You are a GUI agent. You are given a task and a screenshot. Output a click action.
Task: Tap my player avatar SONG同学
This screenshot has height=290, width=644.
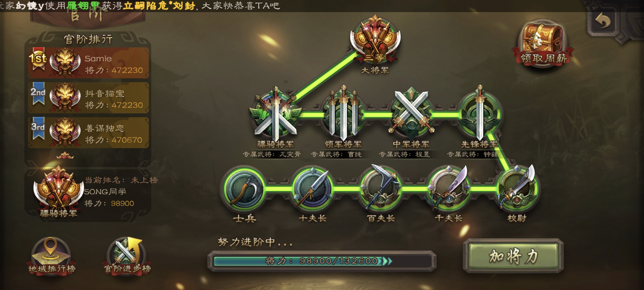tap(59, 188)
